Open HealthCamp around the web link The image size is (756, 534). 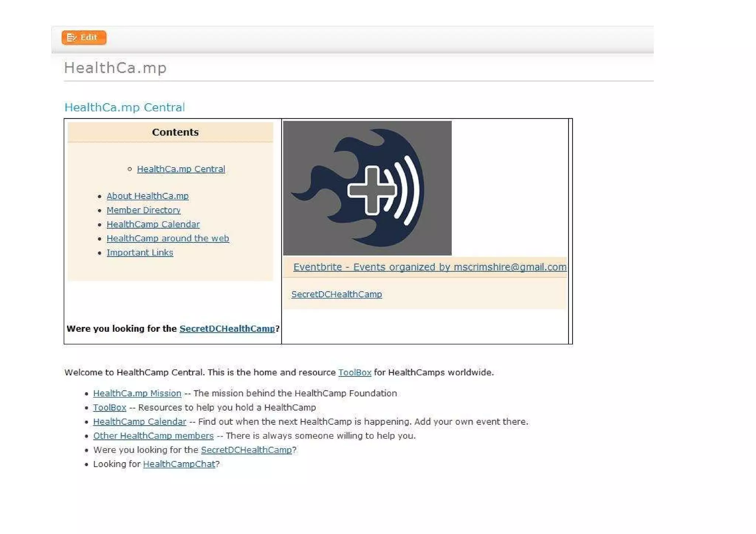point(168,238)
